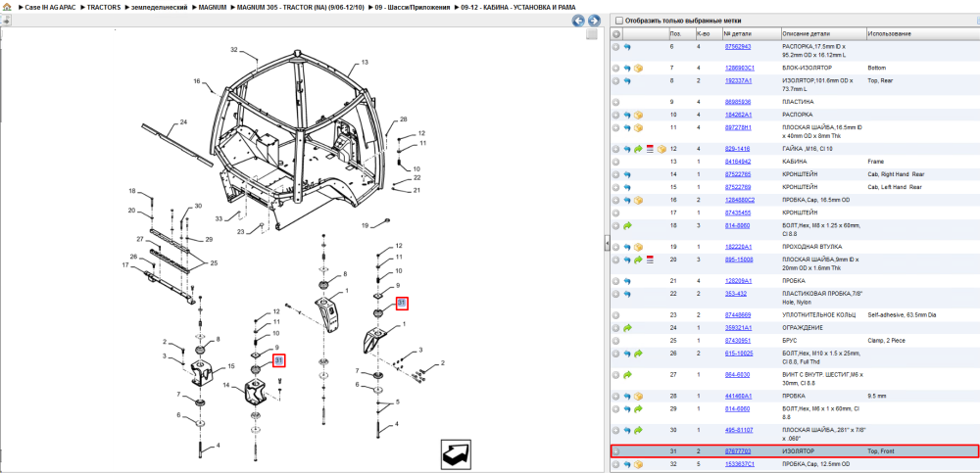Open part number link 1286963C1

click(739, 68)
